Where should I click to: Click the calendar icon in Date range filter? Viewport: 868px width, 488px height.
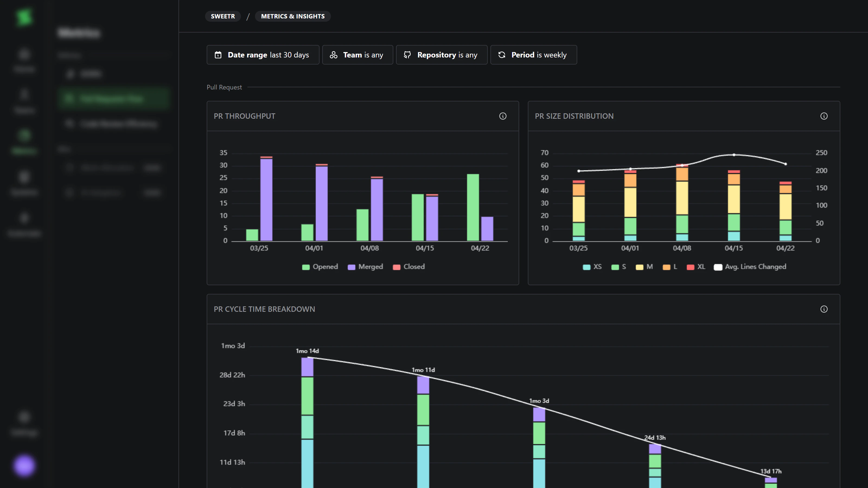218,55
